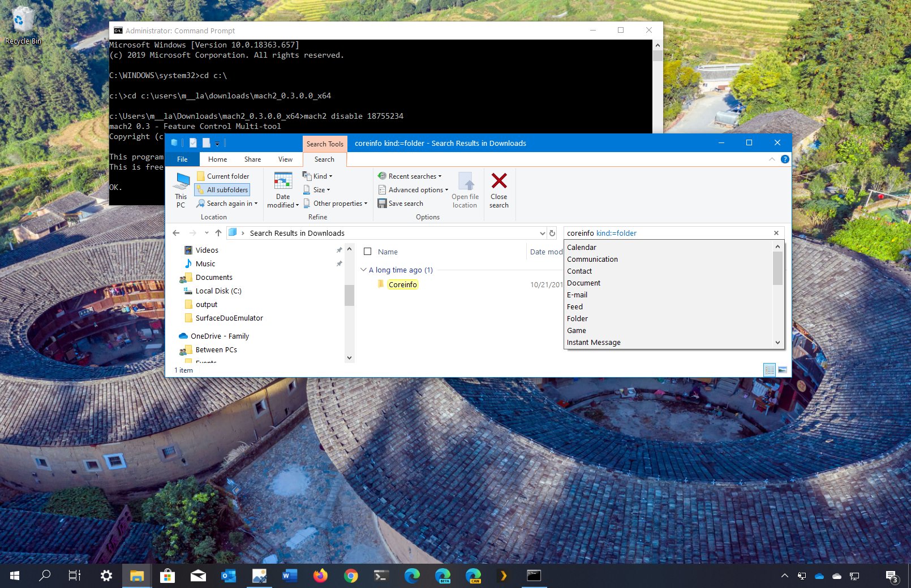Image resolution: width=911 pixels, height=588 pixels.
Task: Enable Current folder search scope
Action: point(225,176)
